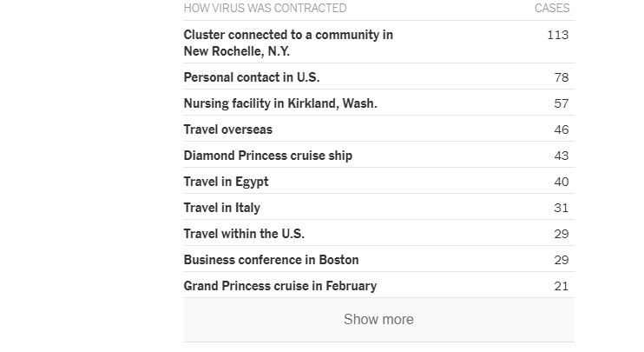644x352 pixels.
Task: Click the Diamond Princess cruise ship entry
Action: pyautogui.click(x=268, y=156)
